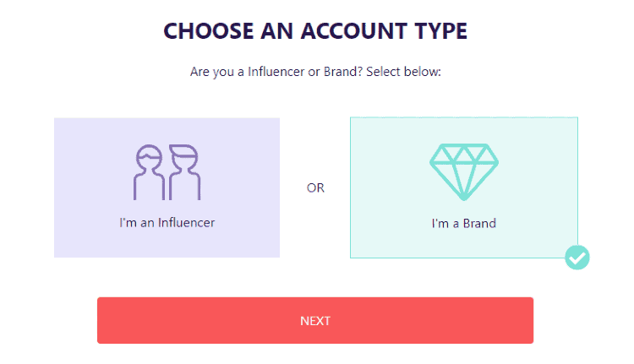Screen dimensions: 634x364
Task: Click the word "Brand" in the Brand label
Action: point(479,224)
